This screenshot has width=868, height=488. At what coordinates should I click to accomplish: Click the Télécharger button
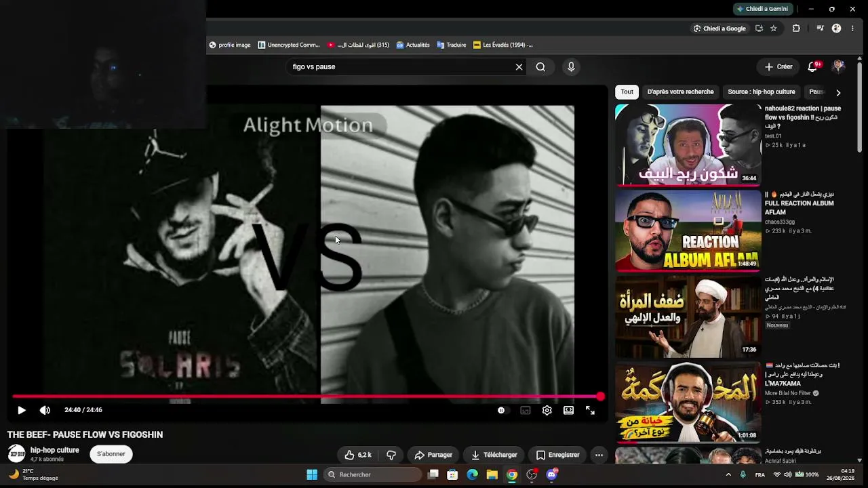pyautogui.click(x=494, y=455)
